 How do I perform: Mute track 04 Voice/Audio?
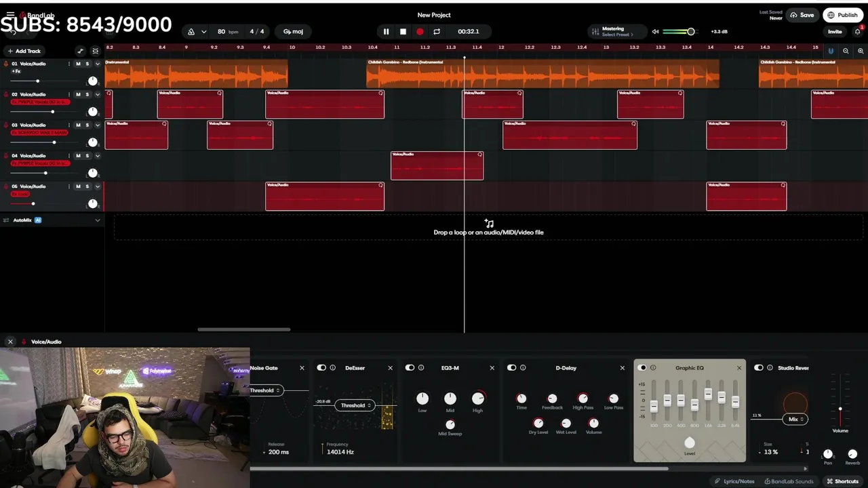coord(78,155)
